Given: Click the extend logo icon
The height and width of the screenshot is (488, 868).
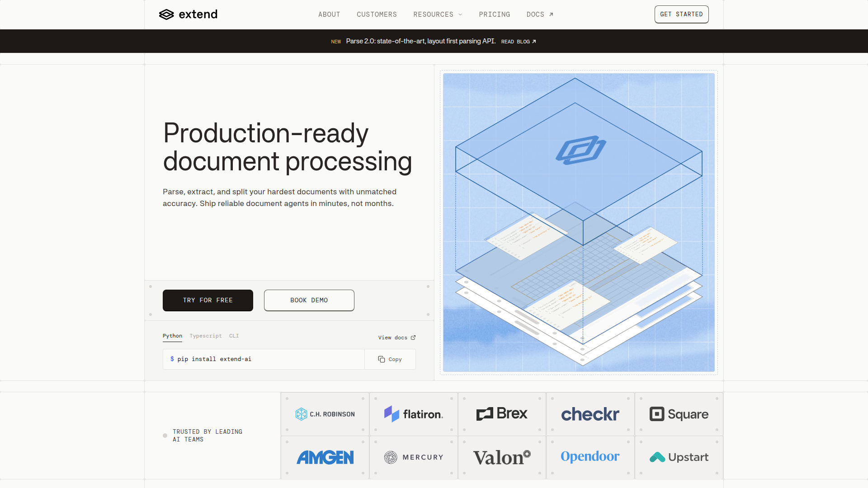Looking at the screenshot, I should pyautogui.click(x=166, y=14).
